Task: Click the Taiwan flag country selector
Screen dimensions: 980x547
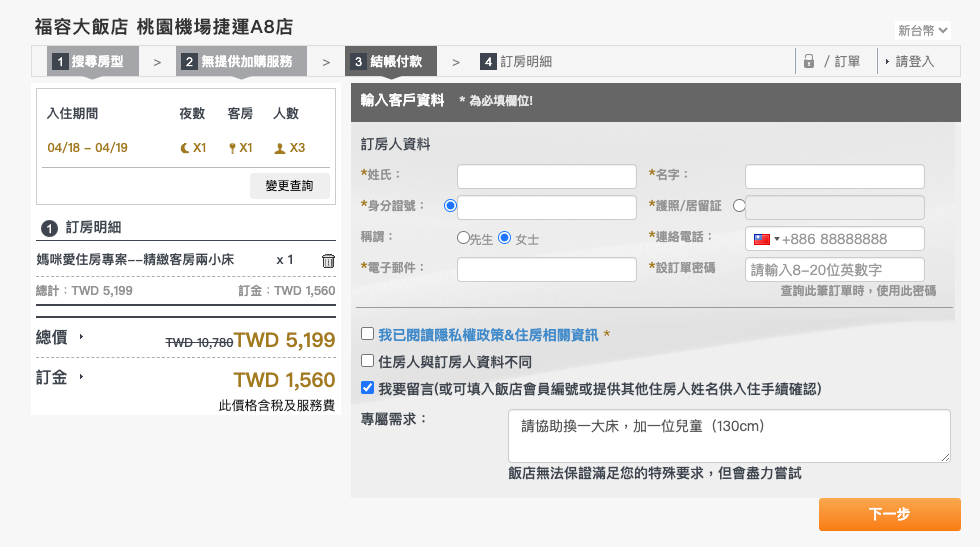Action: coord(765,239)
